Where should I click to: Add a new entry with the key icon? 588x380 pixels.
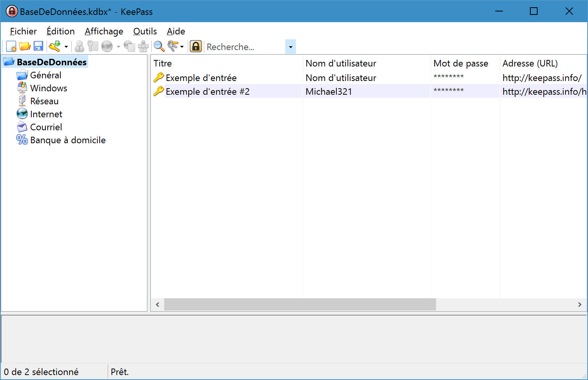[x=55, y=47]
